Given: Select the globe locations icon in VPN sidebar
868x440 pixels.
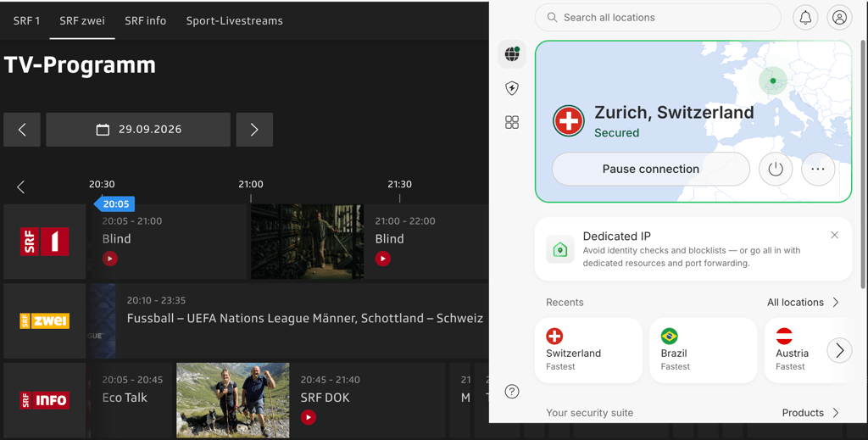Looking at the screenshot, I should tap(512, 54).
